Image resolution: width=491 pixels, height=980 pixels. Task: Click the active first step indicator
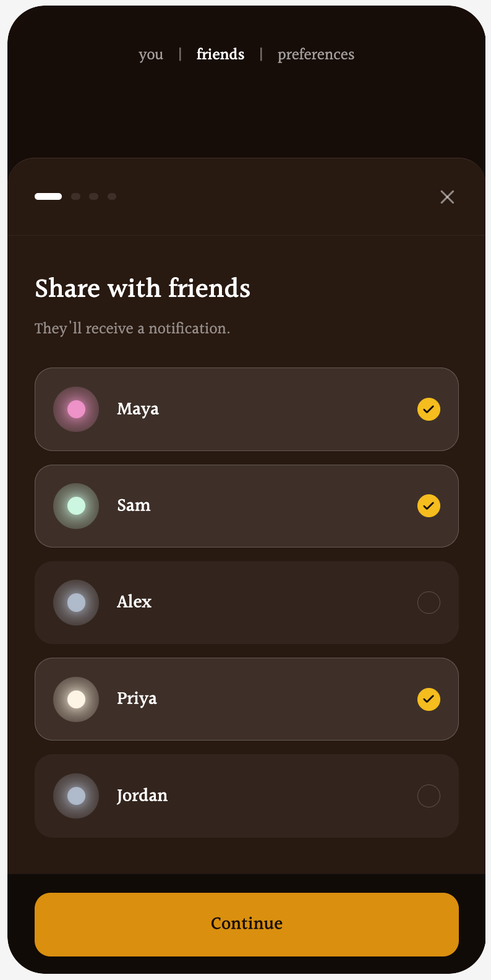click(48, 197)
